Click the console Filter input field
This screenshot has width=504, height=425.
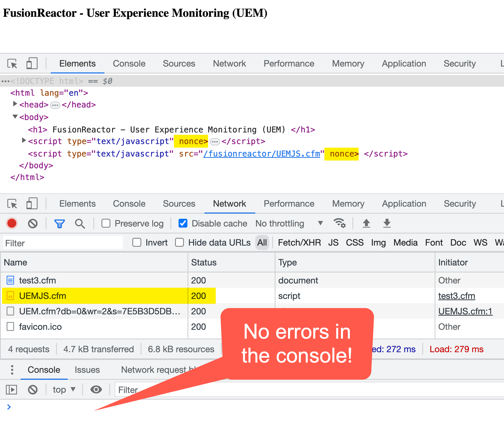[x=309, y=390]
